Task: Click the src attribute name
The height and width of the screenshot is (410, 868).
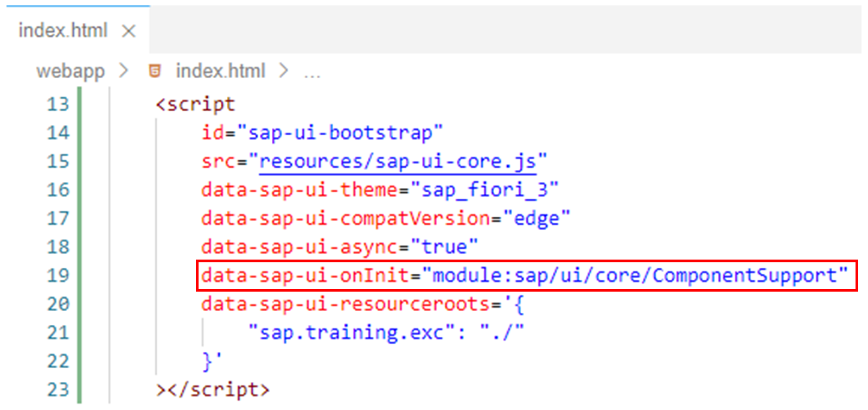Action: pyautogui.click(x=219, y=162)
